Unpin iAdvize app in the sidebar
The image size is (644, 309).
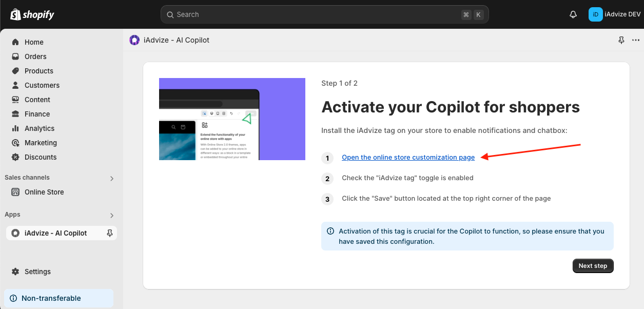(109, 233)
